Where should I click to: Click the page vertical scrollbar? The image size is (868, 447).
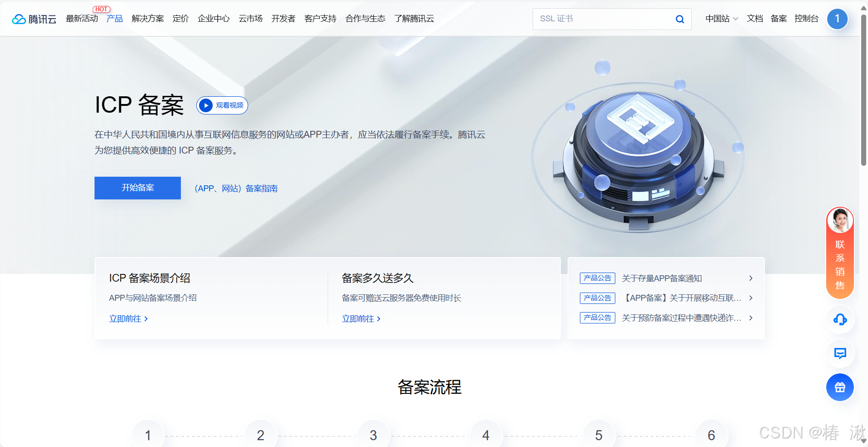[x=863, y=91]
